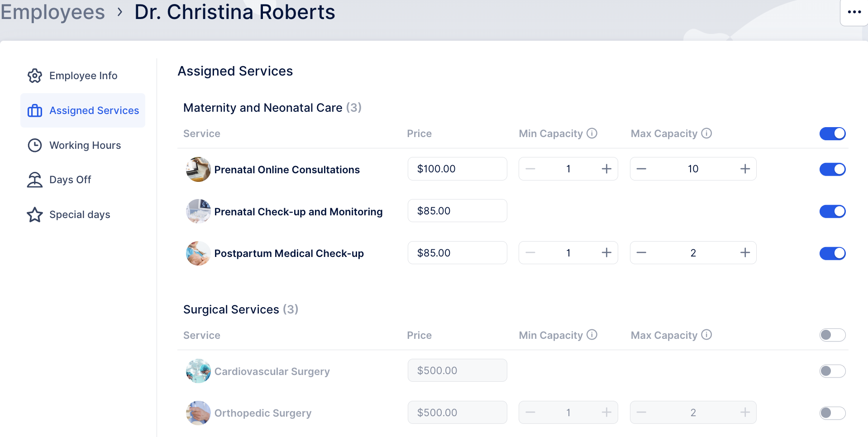This screenshot has height=437, width=868.
Task: Click the Prenatal Check-up price field
Action: (457, 211)
